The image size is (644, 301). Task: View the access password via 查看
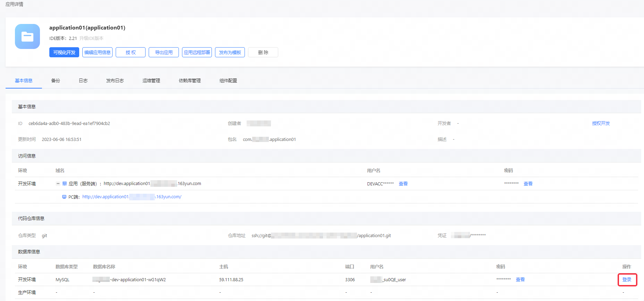(528, 184)
